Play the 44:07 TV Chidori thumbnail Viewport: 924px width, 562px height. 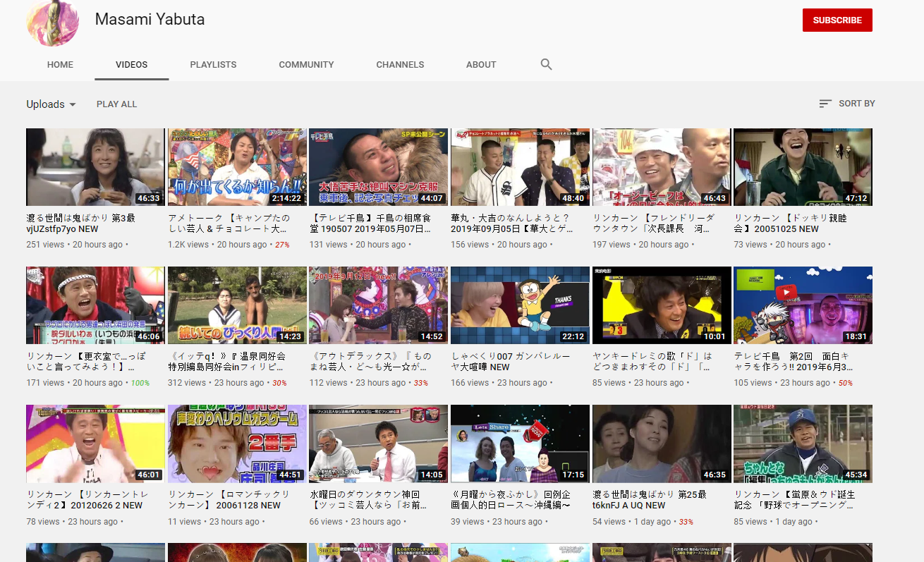point(378,167)
